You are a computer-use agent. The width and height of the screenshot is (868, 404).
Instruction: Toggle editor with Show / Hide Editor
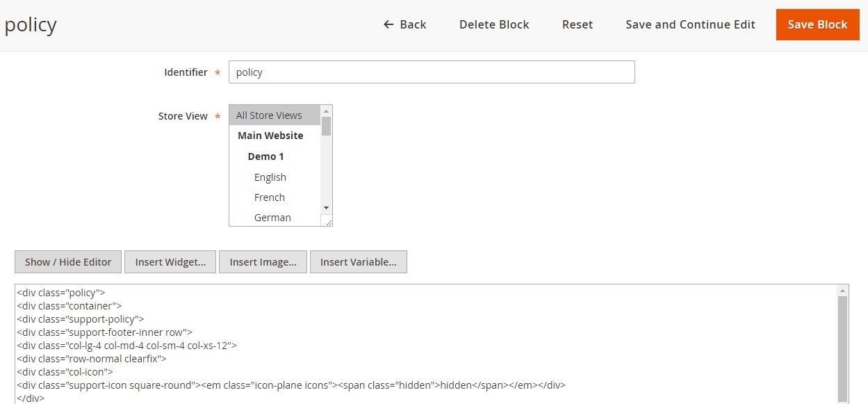click(68, 262)
